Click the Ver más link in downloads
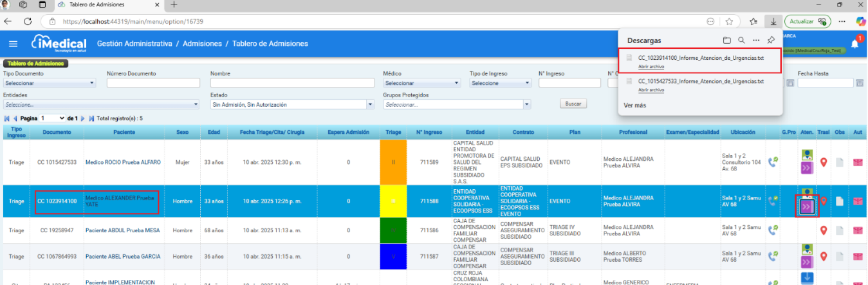Viewport: 868px width, 285px height. click(634, 105)
